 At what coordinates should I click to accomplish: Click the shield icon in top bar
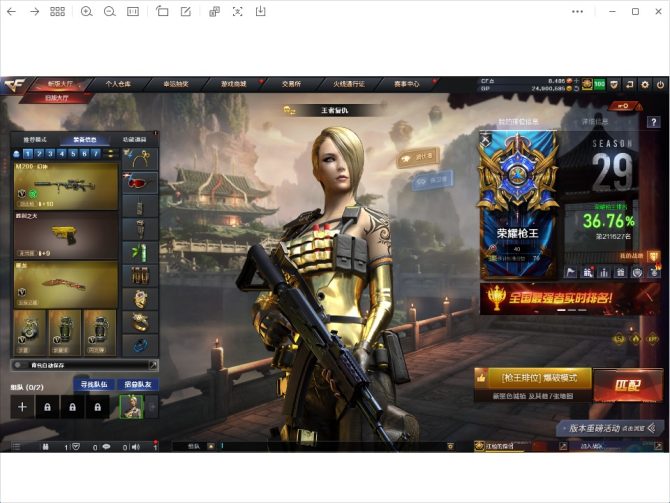(614, 84)
